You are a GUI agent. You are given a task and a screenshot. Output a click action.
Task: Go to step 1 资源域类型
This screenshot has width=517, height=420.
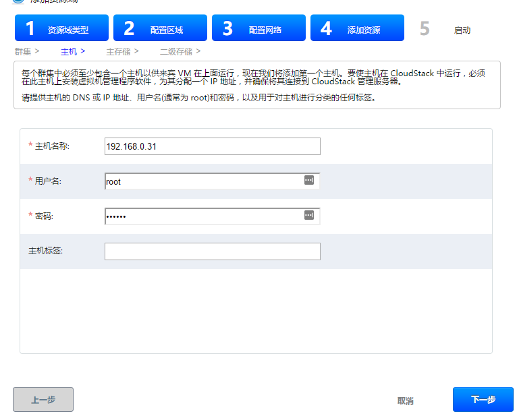coord(61,28)
